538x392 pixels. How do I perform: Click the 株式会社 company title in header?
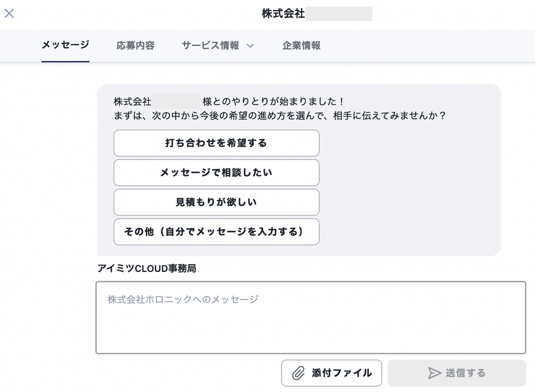click(x=283, y=14)
